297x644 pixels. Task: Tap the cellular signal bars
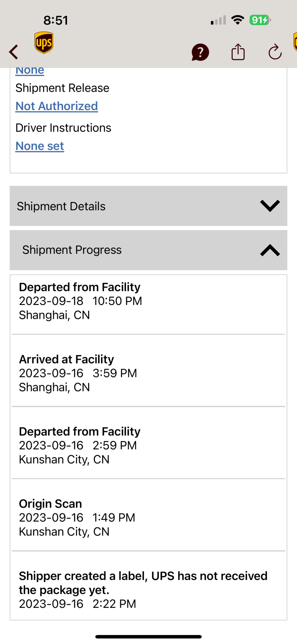[x=218, y=20]
